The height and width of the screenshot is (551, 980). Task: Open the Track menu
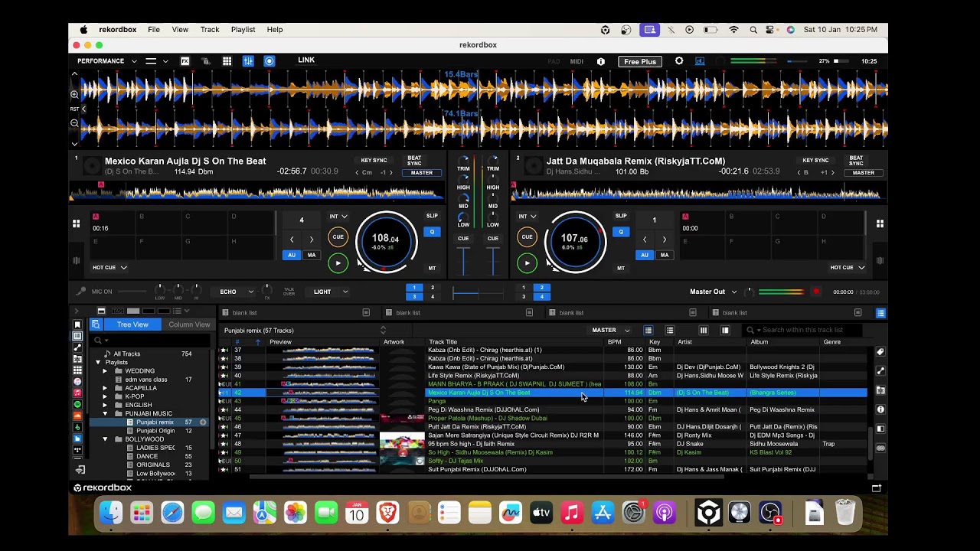210,29
